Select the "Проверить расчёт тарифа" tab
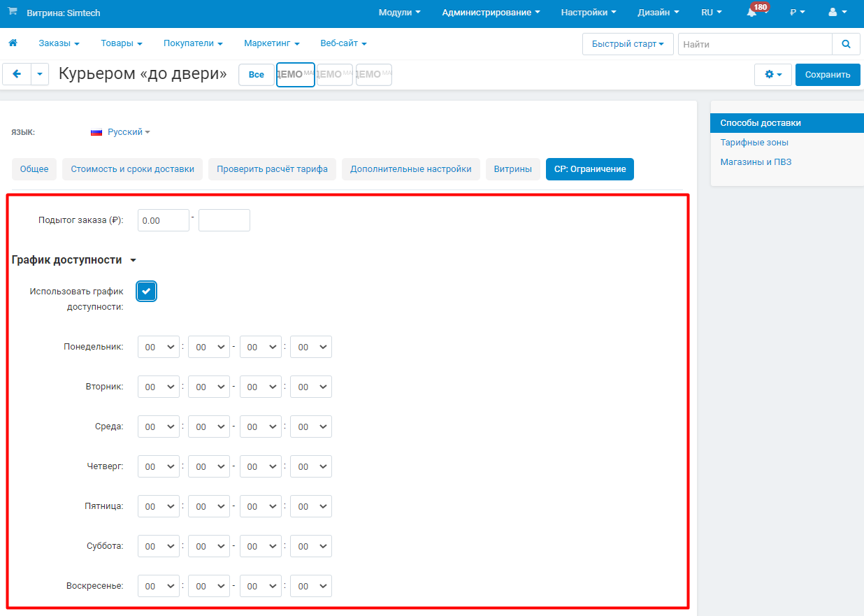The height and width of the screenshot is (616, 864). [273, 169]
